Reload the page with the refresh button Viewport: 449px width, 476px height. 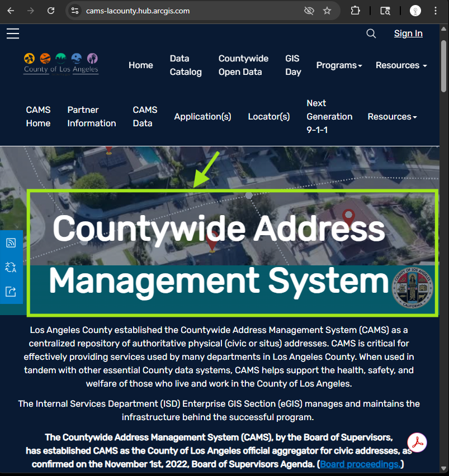[x=51, y=11]
